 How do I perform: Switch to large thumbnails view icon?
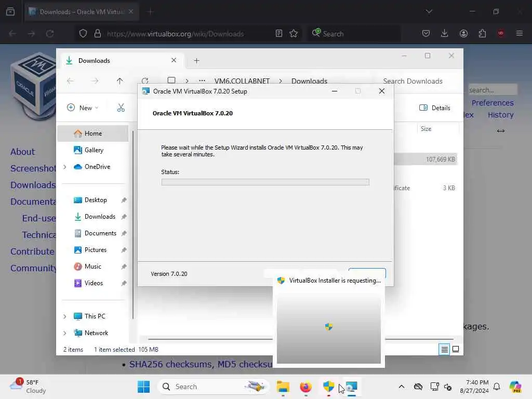tap(456, 349)
